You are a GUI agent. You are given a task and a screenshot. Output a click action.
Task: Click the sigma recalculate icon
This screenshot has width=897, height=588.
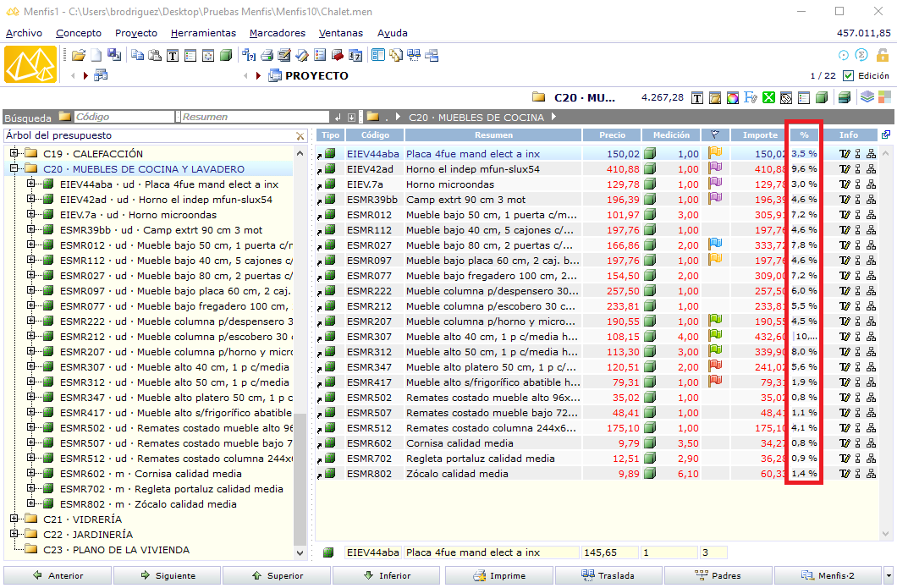click(x=861, y=55)
